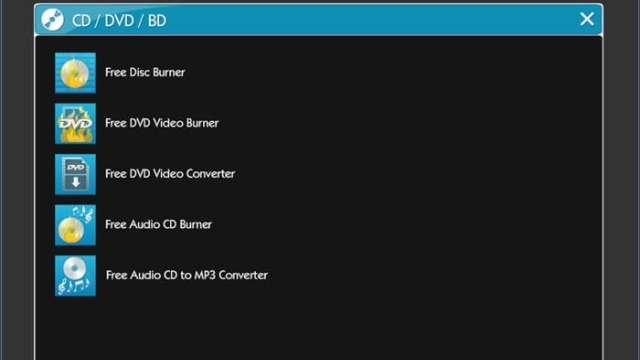The height and width of the screenshot is (360, 640).
Task: Select "Free DVD Video Burner" text
Action: tap(162, 123)
